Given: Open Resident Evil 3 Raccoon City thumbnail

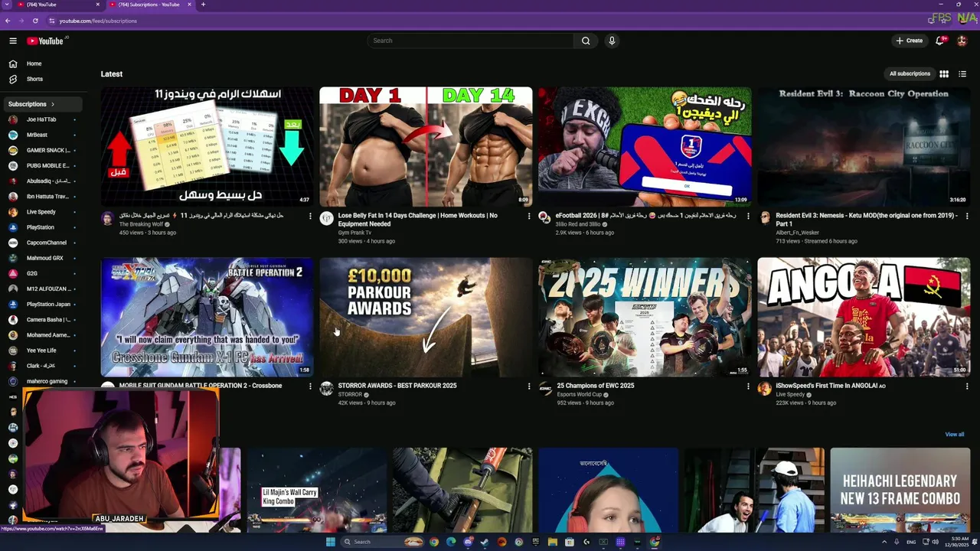Looking at the screenshot, I should pos(864,147).
